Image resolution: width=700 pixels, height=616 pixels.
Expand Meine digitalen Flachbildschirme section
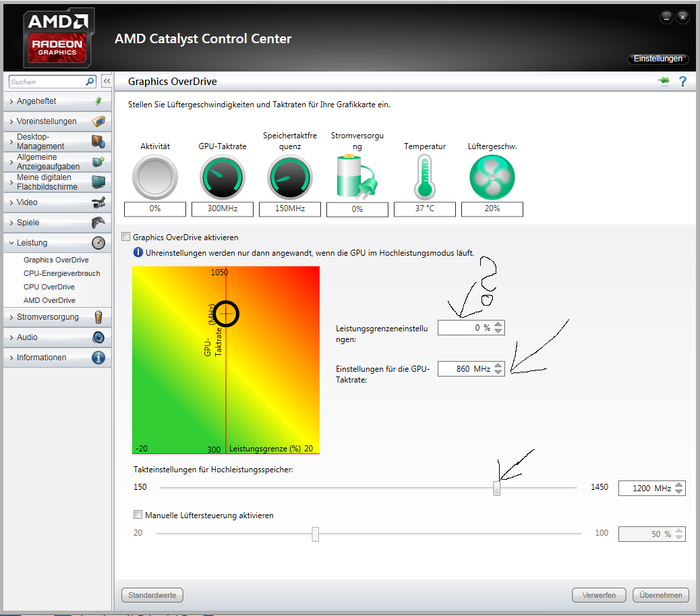(x=57, y=182)
